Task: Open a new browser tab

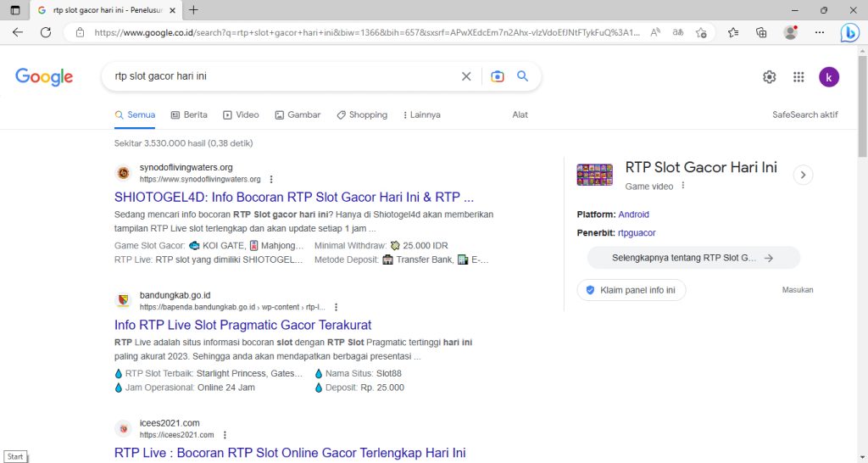Action: (193, 10)
